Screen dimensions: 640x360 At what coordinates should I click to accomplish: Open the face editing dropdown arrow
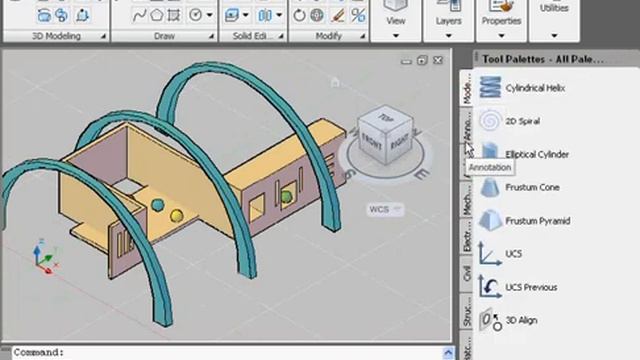coord(246,16)
